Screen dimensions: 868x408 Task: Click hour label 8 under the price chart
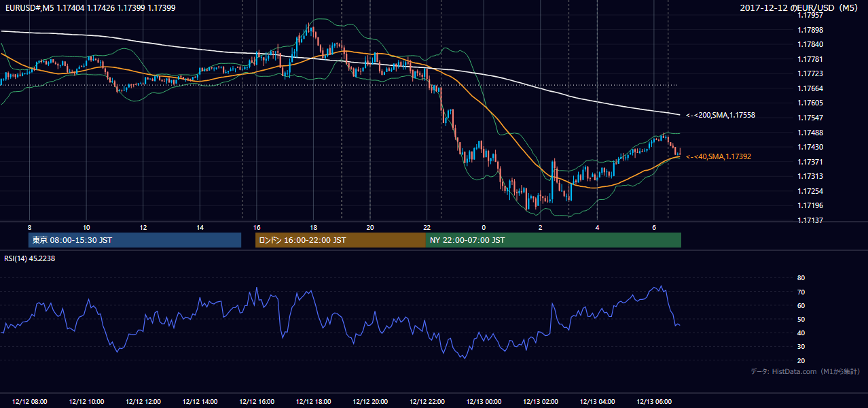[29, 227]
